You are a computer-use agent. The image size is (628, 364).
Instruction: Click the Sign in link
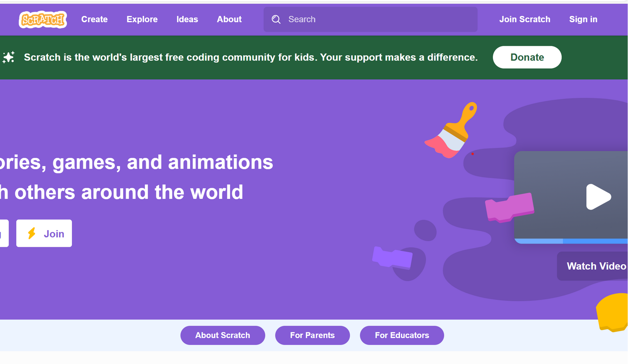pos(583,20)
